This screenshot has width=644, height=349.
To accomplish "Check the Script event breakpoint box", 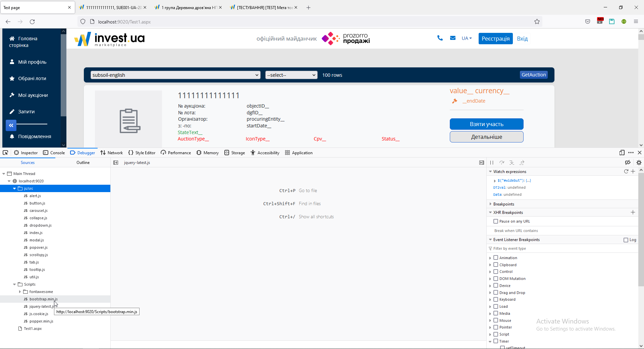I will (x=496, y=334).
